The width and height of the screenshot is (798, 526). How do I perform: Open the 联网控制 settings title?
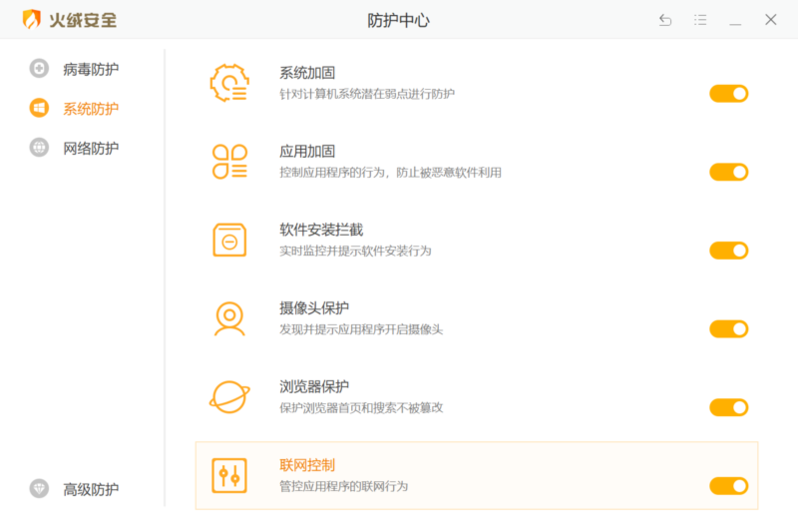click(x=307, y=465)
